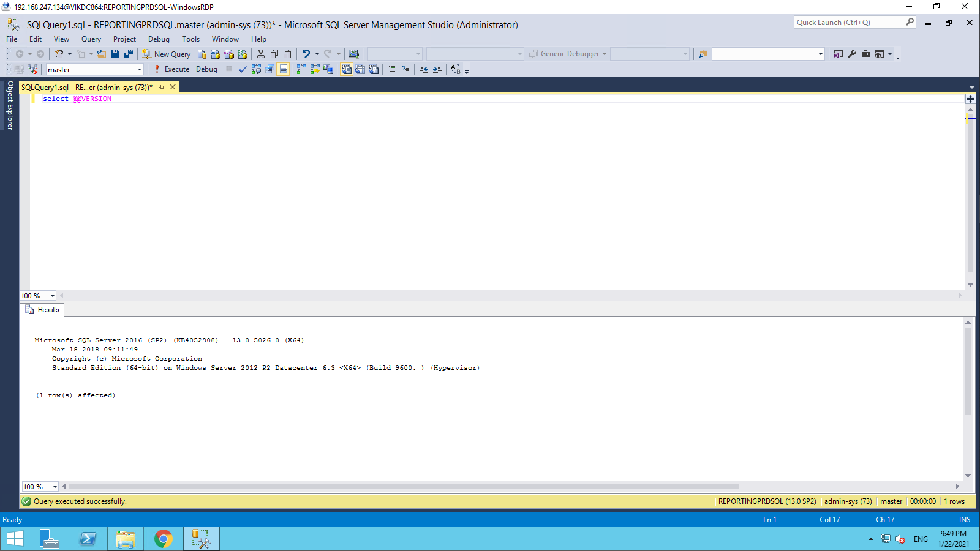Open the master database dropdown

click(140, 70)
